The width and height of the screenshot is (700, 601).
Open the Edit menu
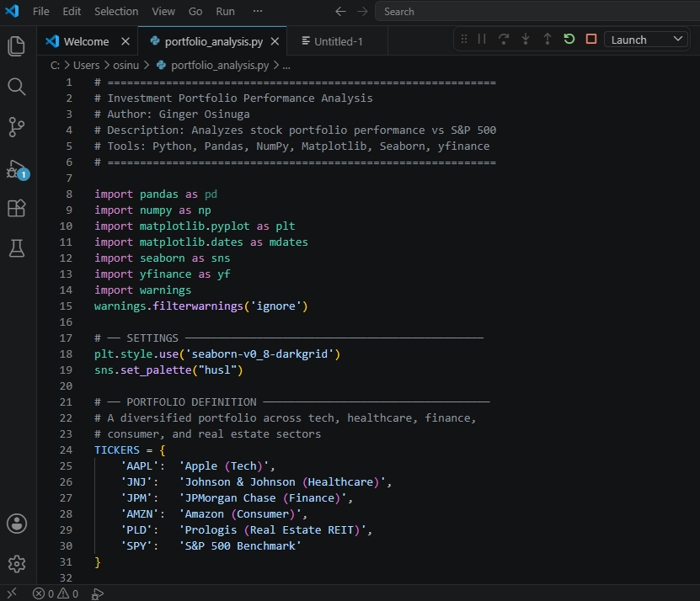tap(72, 11)
